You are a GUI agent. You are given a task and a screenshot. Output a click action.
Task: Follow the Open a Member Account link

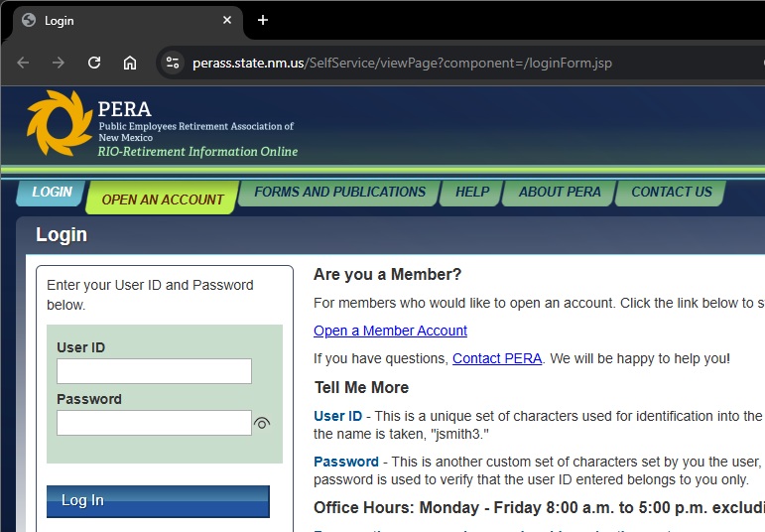tap(390, 331)
